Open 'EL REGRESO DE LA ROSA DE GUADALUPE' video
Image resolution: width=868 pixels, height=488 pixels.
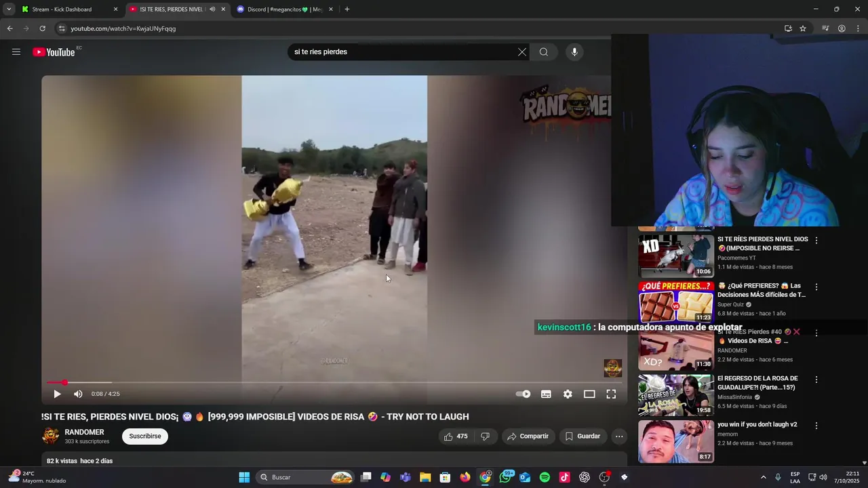[757, 382]
